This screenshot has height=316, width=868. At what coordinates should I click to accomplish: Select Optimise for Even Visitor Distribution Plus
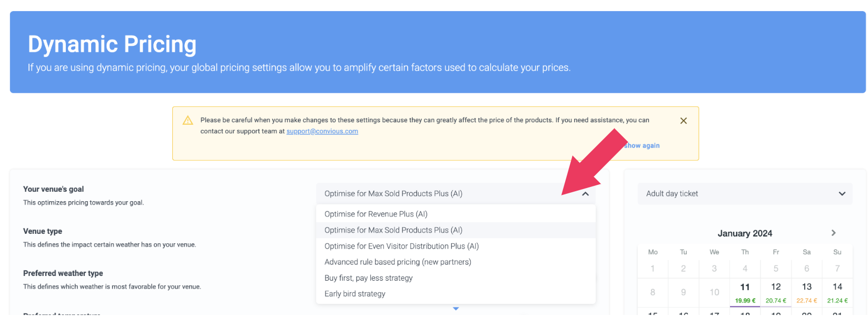401,246
